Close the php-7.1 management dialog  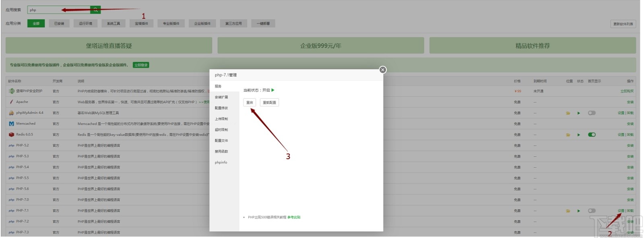coord(383,70)
